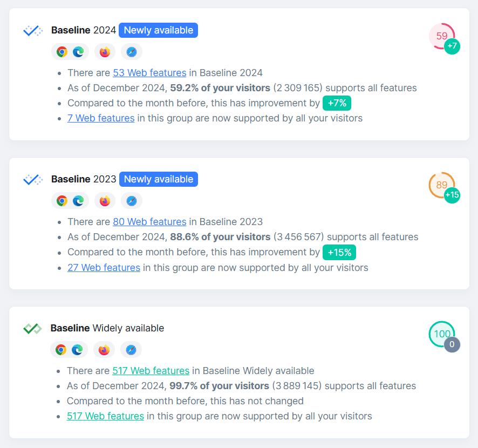The height and width of the screenshot is (448, 478).
Task: Select the Safari icon under Baseline 2024
Action: [x=131, y=52]
